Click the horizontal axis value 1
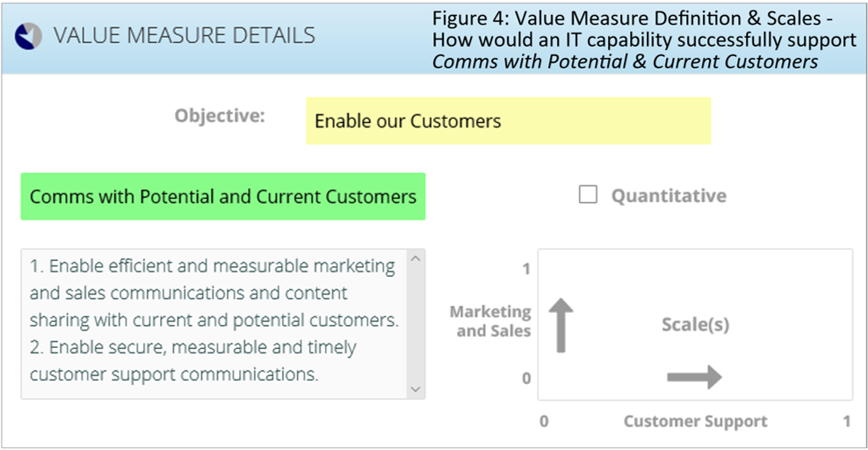The width and height of the screenshot is (868, 450). (x=846, y=421)
